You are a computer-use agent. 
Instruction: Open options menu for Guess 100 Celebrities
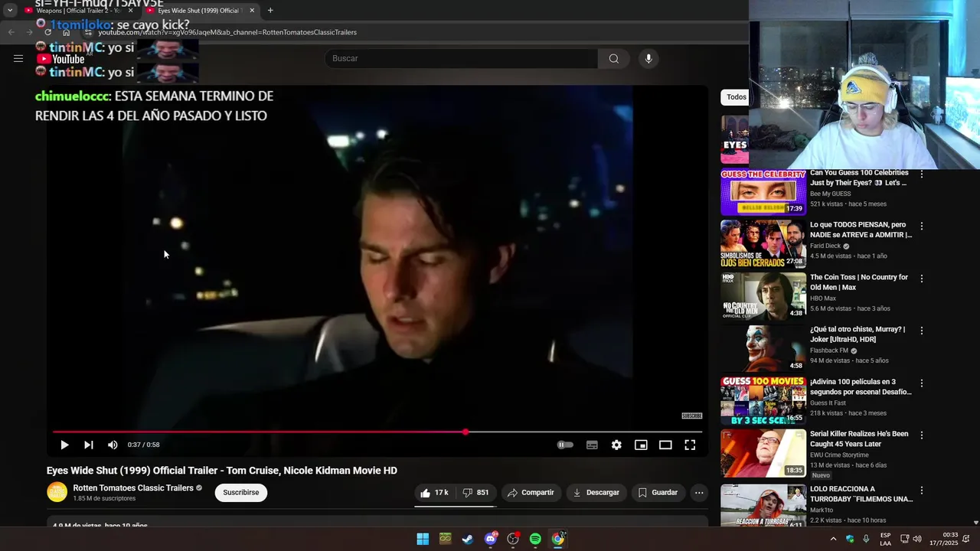[922, 174]
